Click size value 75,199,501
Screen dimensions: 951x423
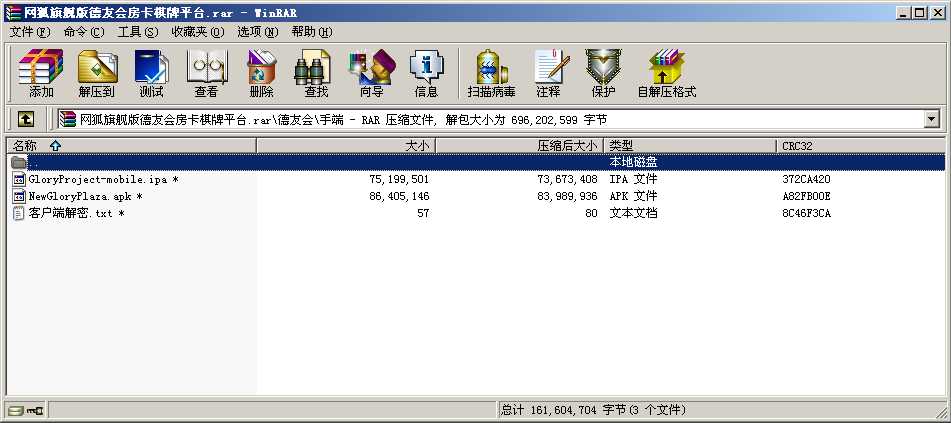[399, 180]
